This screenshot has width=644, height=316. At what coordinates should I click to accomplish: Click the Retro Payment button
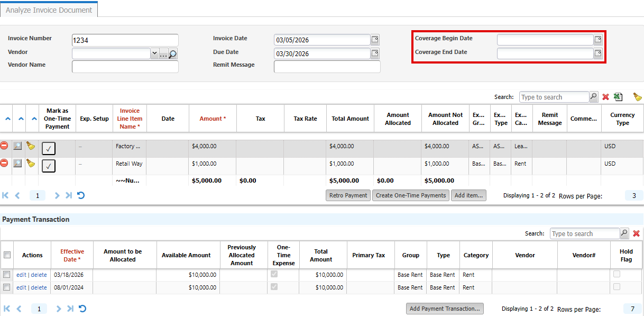(x=348, y=195)
